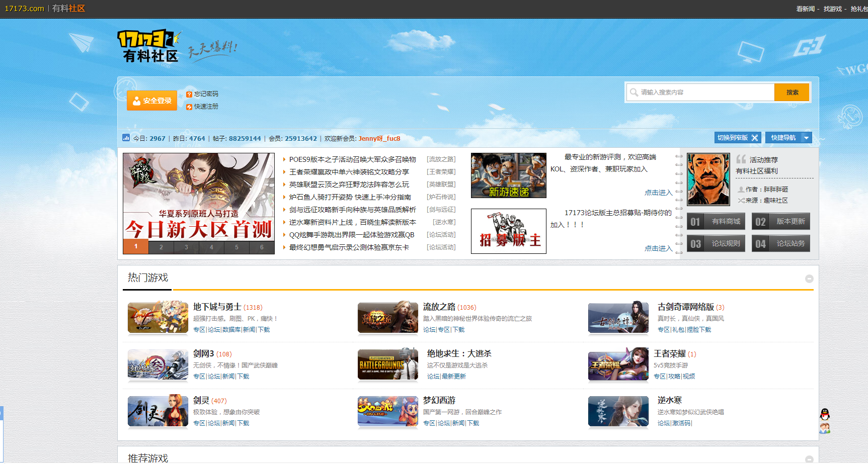868x464 pixels.
Task: Click the QQ penguin icon on right edge
Action: [825, 414]
